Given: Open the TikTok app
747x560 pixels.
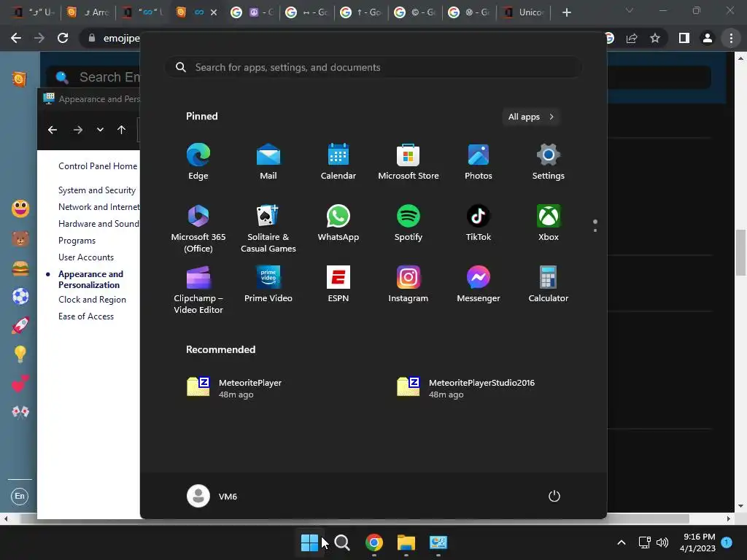Looking at the screenshot, I should pos(479,223).
